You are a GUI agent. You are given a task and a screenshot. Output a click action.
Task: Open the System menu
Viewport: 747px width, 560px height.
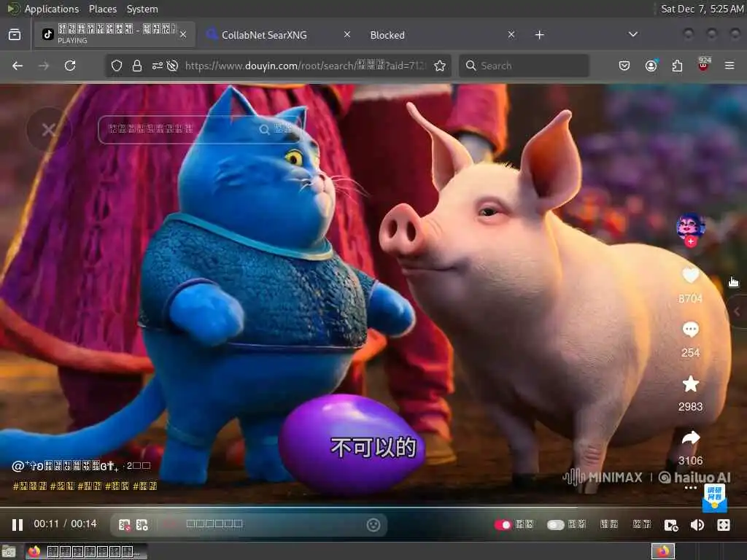(x=142, y=9)
